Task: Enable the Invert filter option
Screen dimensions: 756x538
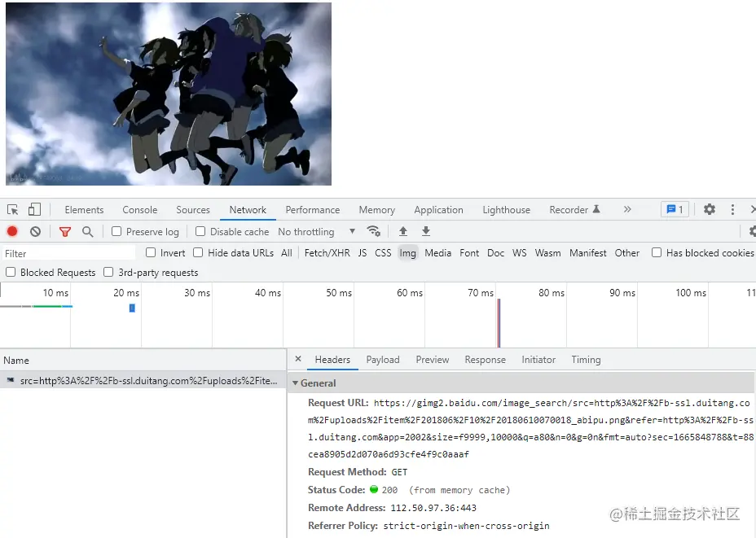Action: point(152,252)
